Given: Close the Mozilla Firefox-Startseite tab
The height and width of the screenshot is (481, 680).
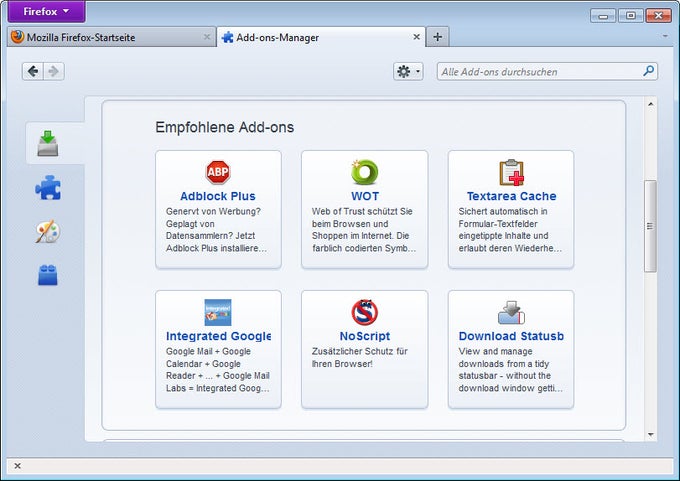Looking at the screenshot, I should tap(207, 37).
